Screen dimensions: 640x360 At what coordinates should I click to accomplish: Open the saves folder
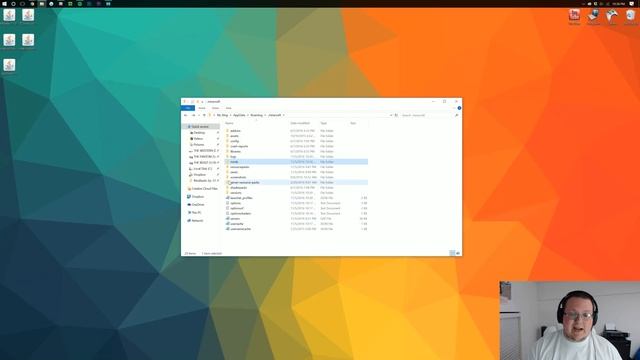pos(297,172)
